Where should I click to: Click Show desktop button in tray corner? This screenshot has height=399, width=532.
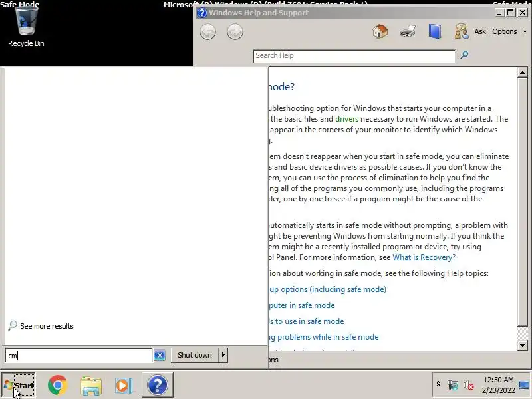point(525,385)
